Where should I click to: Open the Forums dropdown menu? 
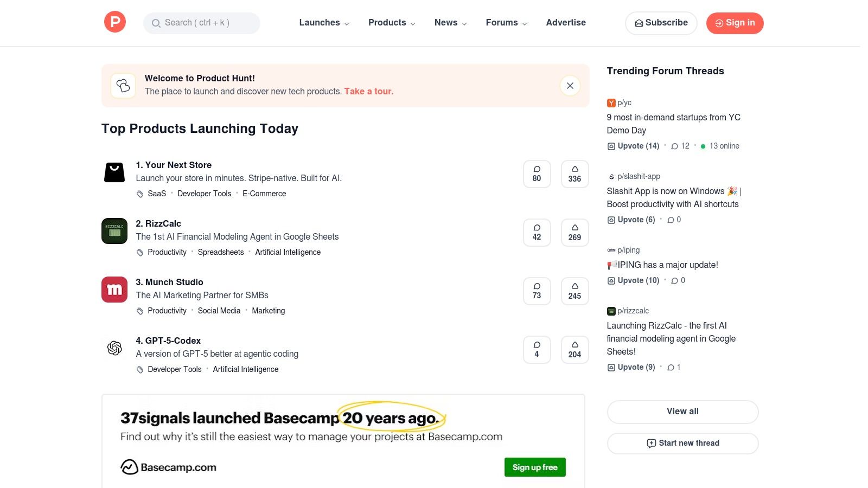click(506, 23)
